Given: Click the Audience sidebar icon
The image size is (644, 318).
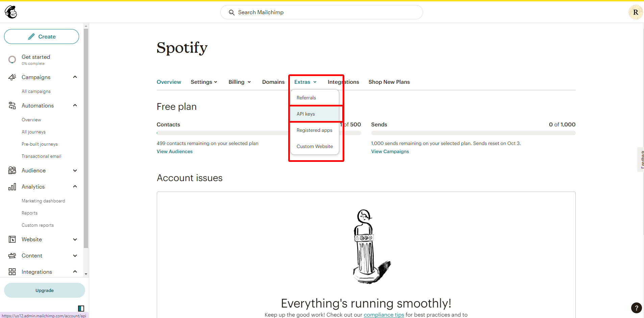Looking at the screenshot, I should click(x=12, y=170).
